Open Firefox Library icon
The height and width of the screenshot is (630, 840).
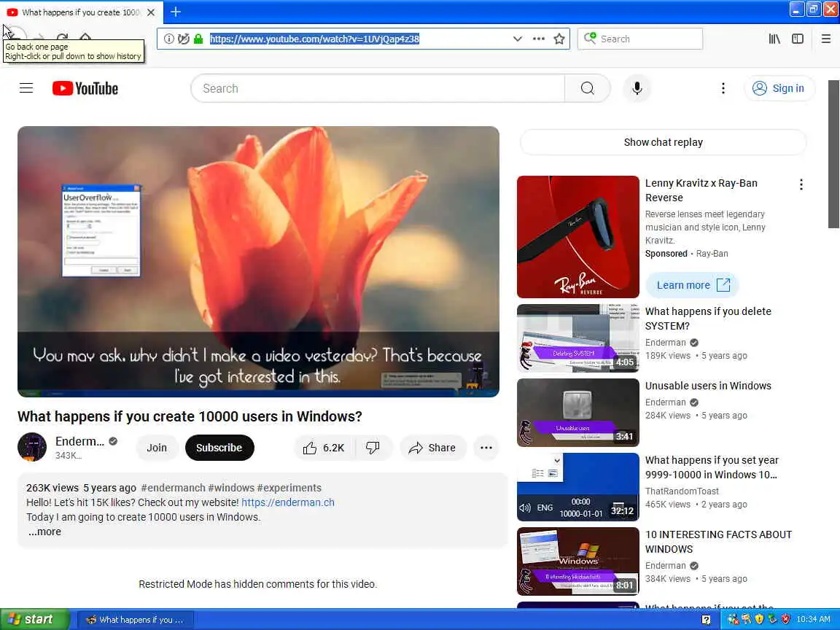(774, 39)
